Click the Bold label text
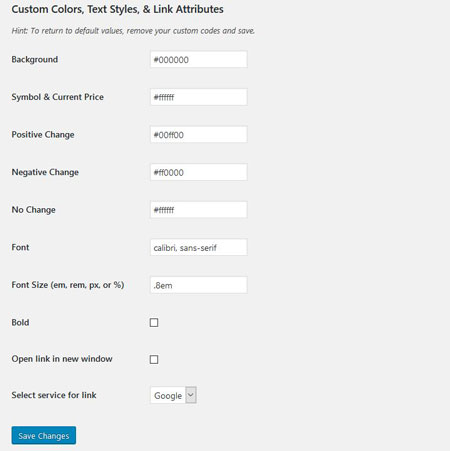Image resolution: width=450 pixels, height=451 pixels. pos(20,322)
